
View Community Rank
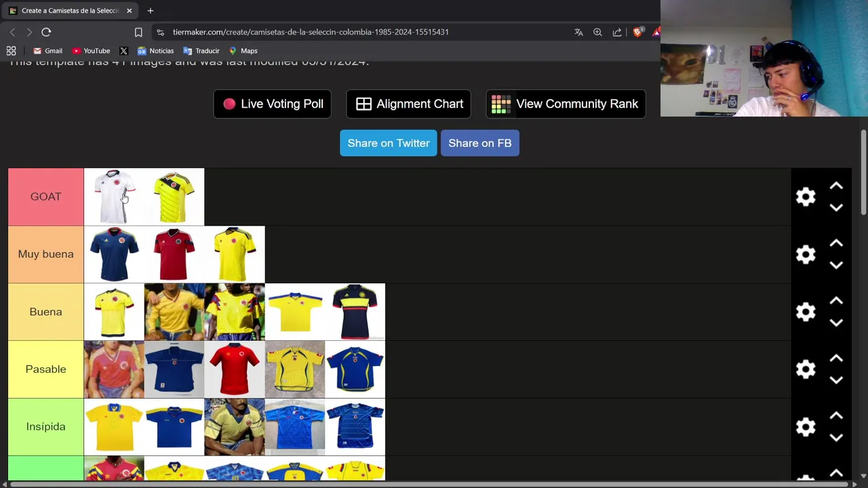pyautogui.click(x=566, y=104)
